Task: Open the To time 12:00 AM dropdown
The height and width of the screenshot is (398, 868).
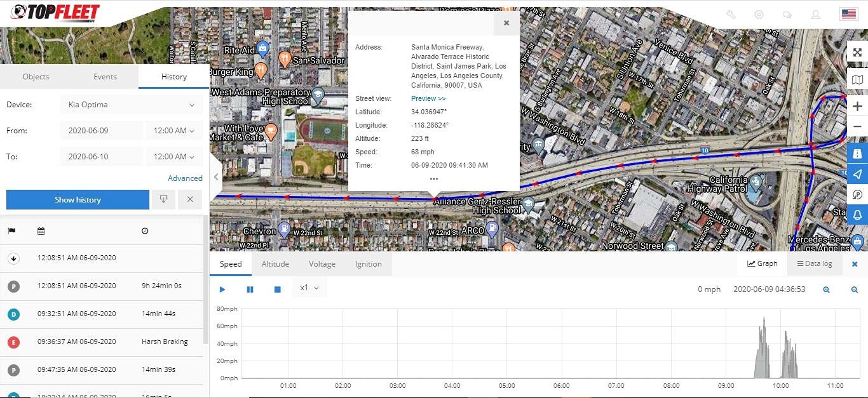Action: pyautogui.click(x=174, y=157)
